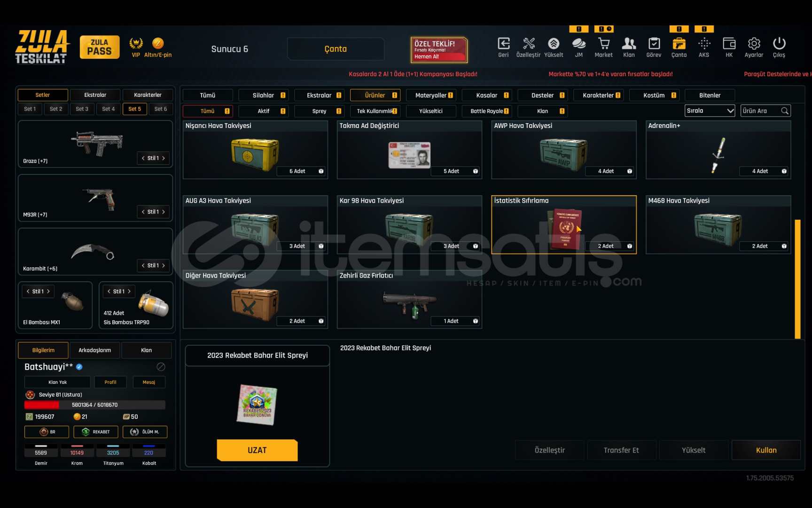Filter items by Yükseltici
This screenshot has height=508, width=812.
431,111
